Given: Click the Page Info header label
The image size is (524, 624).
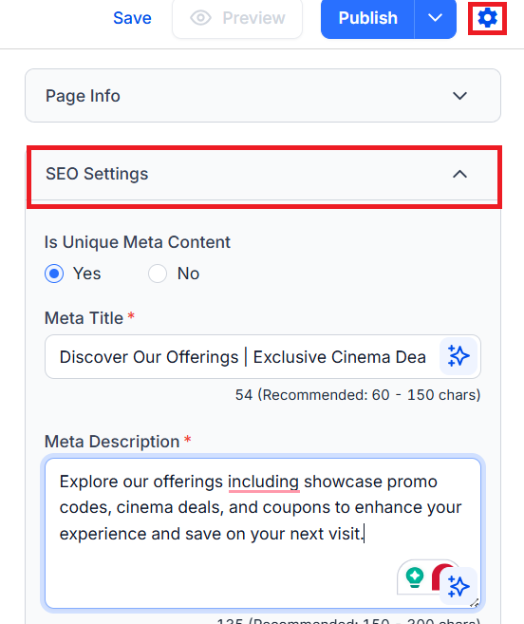Looking at the screenshot, I should point(83,96).
